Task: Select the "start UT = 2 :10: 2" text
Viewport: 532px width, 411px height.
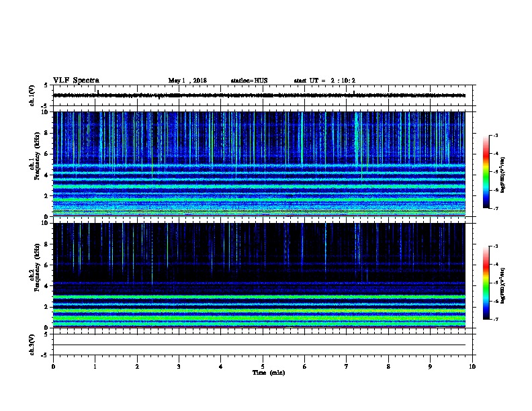Action: point(324,81)
